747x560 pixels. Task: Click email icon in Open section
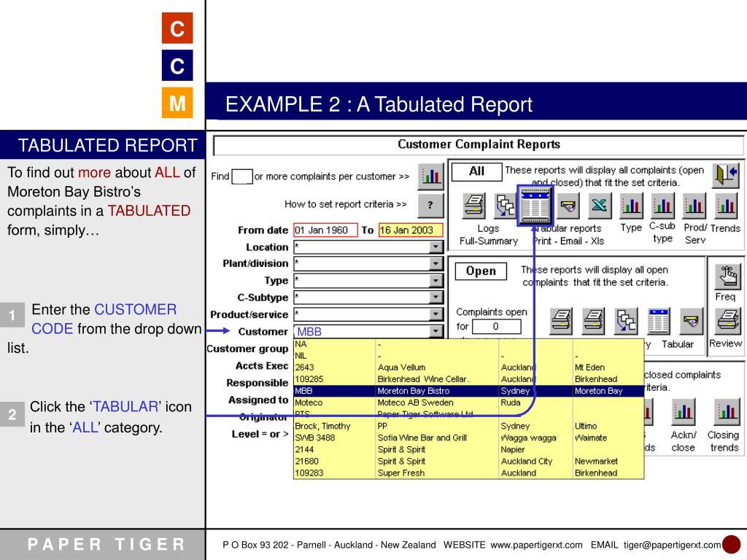691,321
